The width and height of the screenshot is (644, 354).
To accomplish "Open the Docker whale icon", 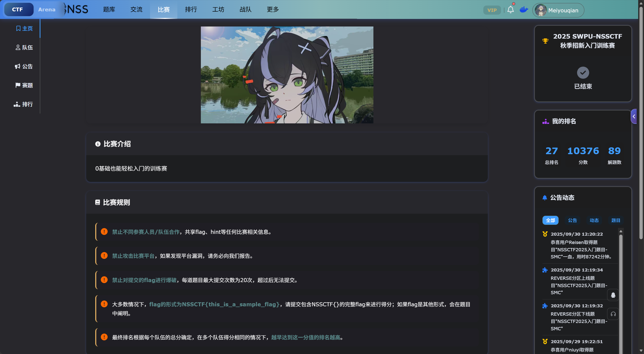I will [524, 10].
